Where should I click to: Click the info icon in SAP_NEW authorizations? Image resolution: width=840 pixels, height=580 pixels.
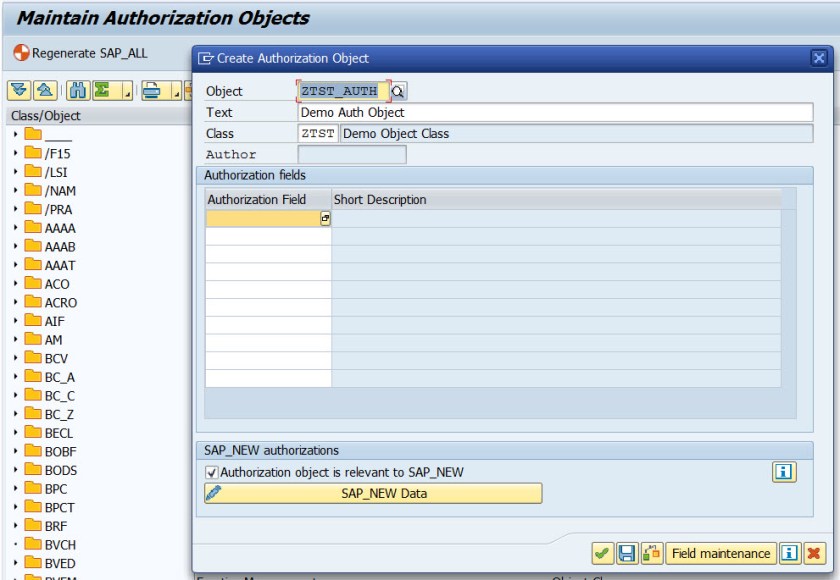[x=784, y=472]
